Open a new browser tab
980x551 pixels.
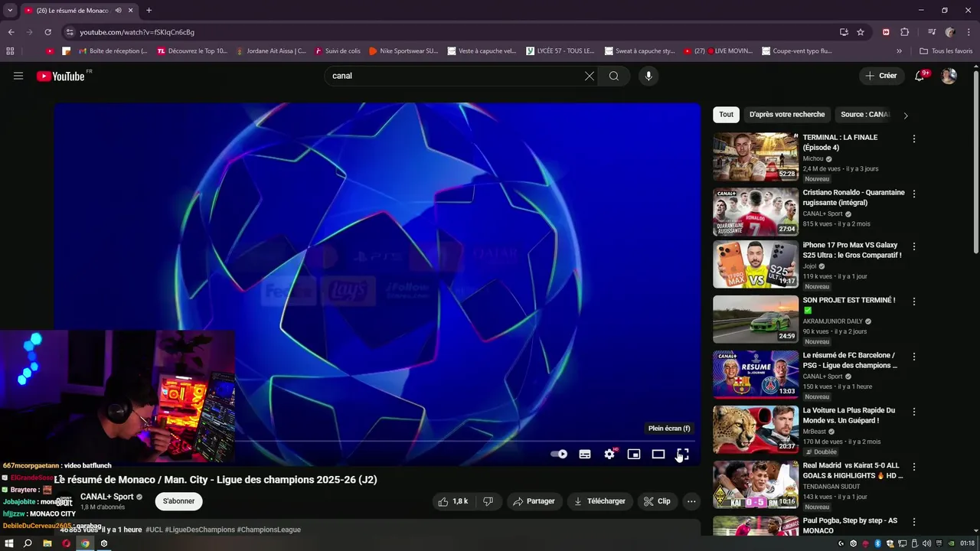pos(149,11)
